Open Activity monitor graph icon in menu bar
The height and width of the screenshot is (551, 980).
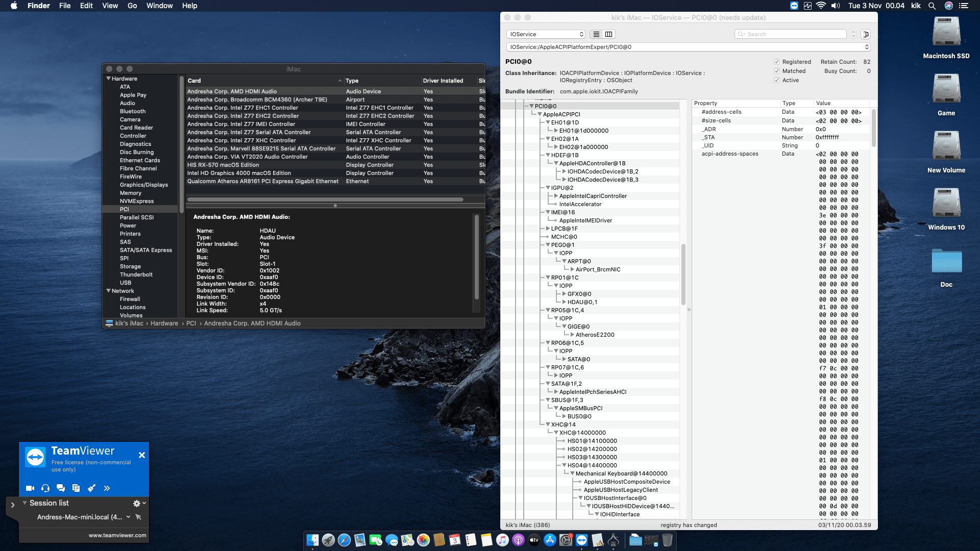click(x=807, y=6)
